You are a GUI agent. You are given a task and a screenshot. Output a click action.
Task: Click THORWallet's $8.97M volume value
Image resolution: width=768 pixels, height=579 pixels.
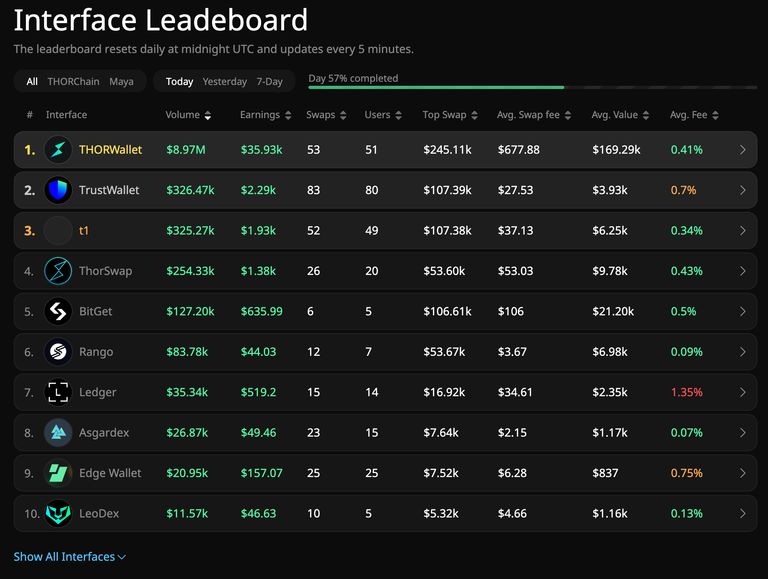186,149
